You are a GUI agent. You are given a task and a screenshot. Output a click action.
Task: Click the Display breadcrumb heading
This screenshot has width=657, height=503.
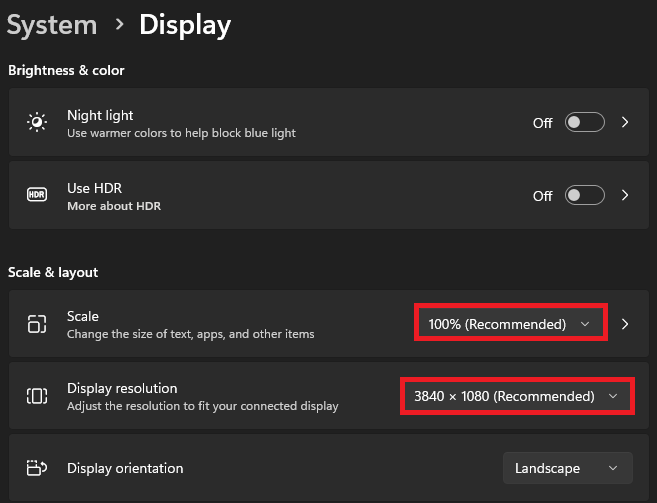pos(185,24)
